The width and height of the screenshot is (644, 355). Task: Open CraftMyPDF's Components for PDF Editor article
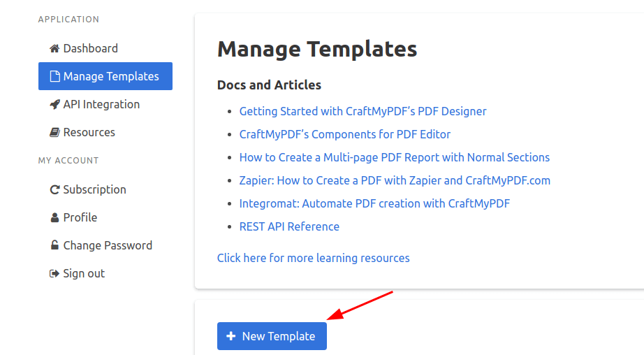pyautogui.click(x=345, y=134)
